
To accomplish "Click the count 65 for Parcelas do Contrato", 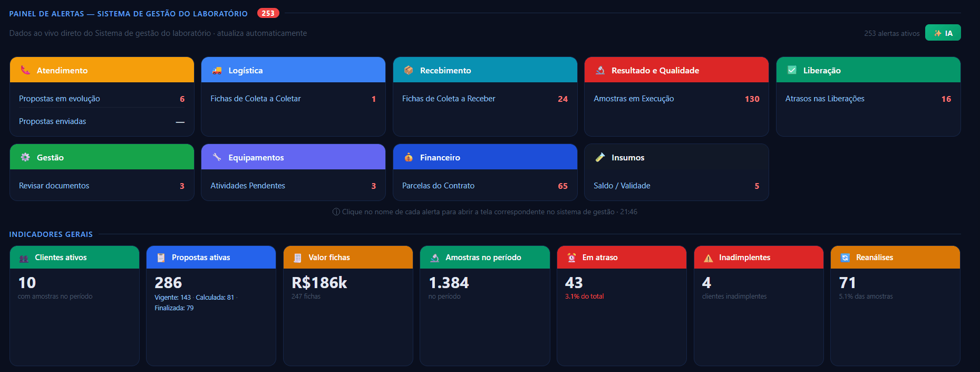I will (x=562, y=186).
